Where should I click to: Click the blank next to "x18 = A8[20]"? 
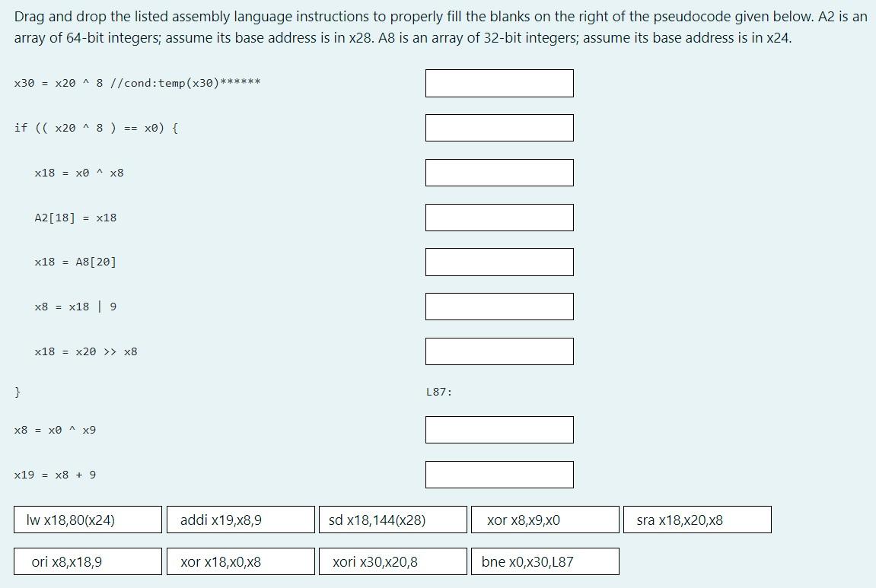point(499,262)
